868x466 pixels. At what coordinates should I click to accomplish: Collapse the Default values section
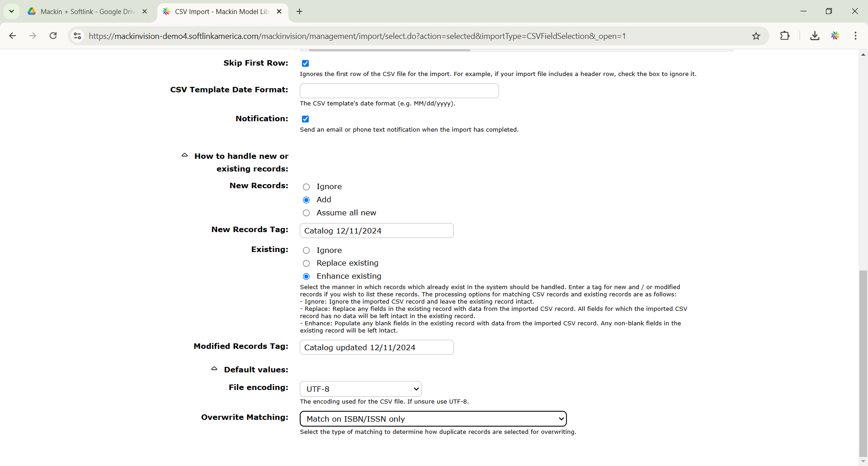pos(214,369)
